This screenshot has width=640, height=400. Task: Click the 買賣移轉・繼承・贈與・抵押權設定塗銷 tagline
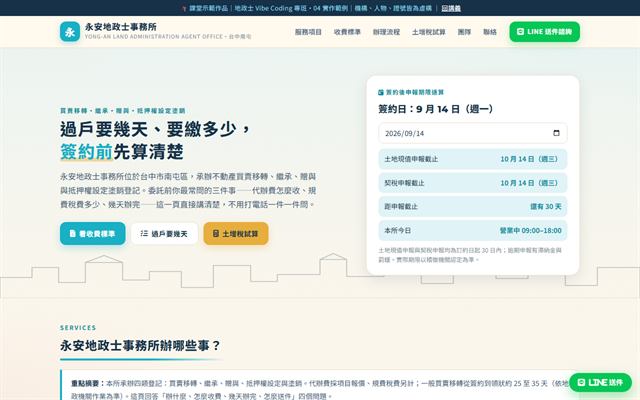[x=122, y=111]
